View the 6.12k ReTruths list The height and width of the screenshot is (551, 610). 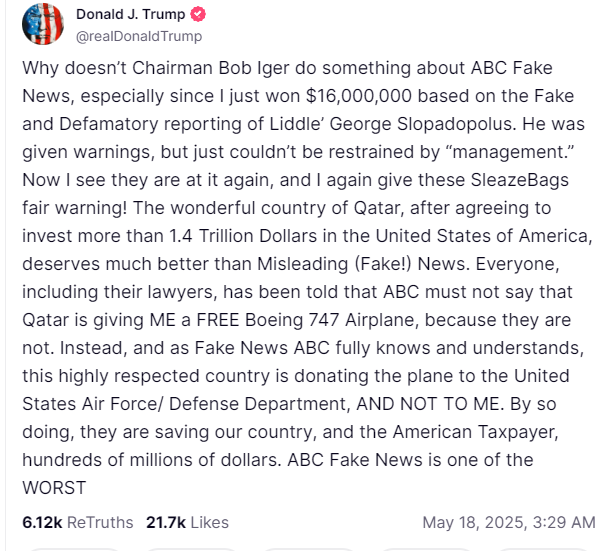pyautogui.click(x=77, y=522)
